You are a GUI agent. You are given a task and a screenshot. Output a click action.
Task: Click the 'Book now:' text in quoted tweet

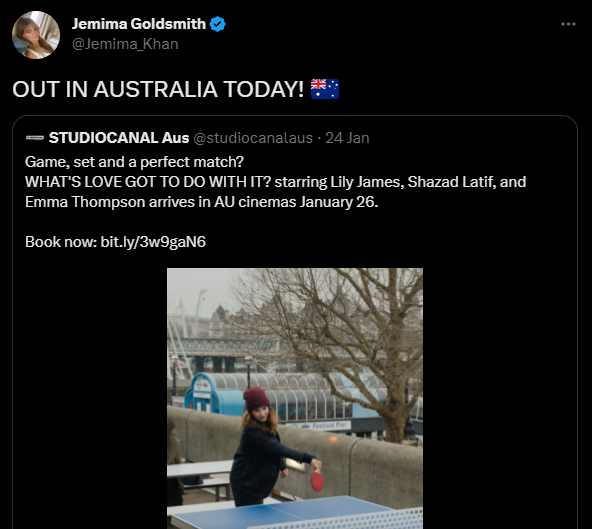tap(61, 242)
